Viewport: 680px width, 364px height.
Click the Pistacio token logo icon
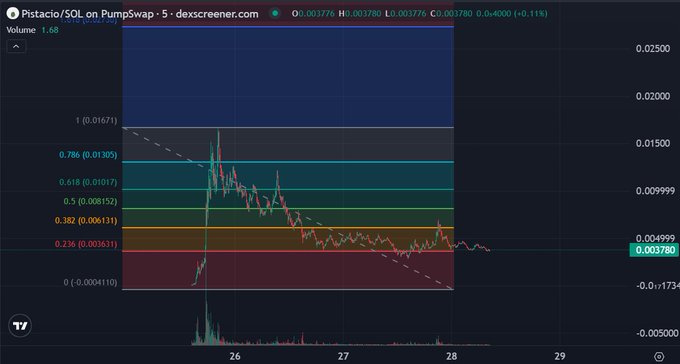point(13,14)
